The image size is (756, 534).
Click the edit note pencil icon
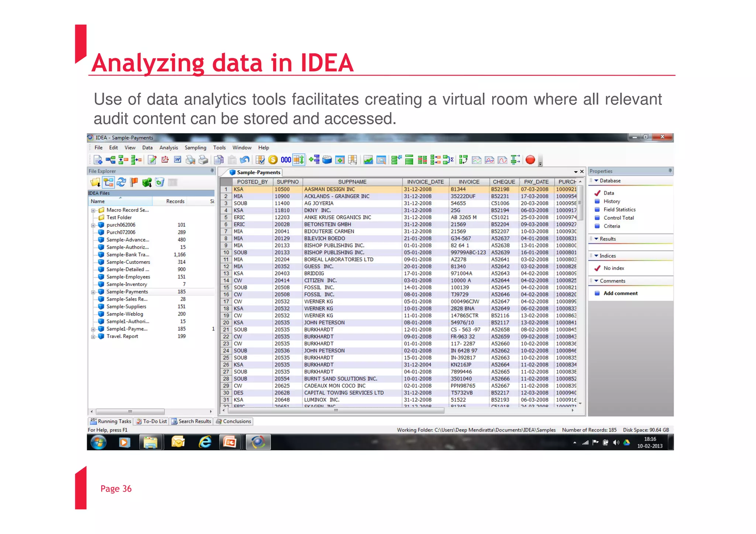152,160
